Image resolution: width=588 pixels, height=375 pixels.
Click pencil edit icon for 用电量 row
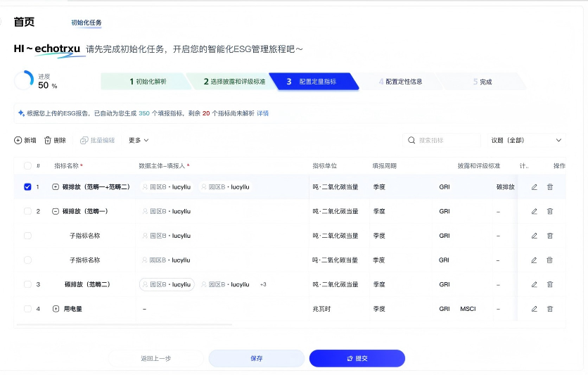(534, 309)
